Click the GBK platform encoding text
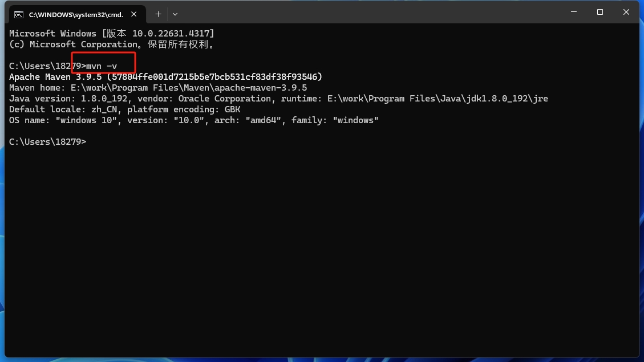Viewport: 644px width, 362px height. (233, 109)
